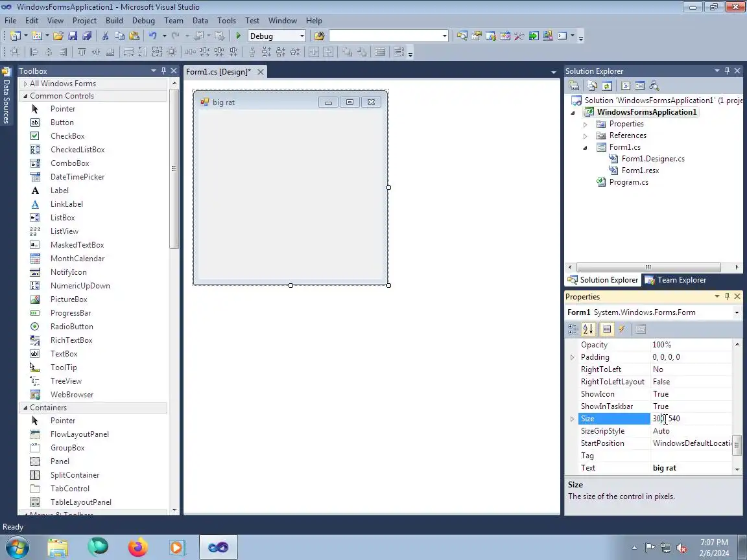Click the Text property value big rat
747x560 pixels.
point(691,468)
